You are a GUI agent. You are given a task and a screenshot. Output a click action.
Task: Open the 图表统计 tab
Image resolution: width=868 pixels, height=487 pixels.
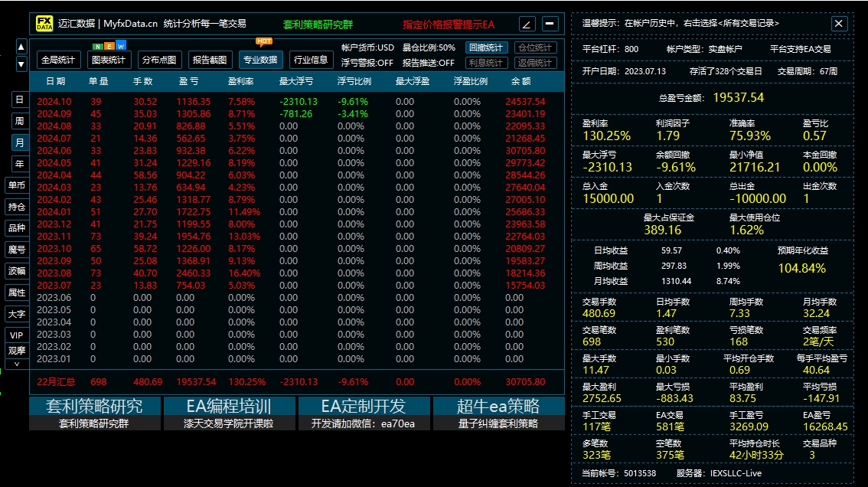pos(109,60)
